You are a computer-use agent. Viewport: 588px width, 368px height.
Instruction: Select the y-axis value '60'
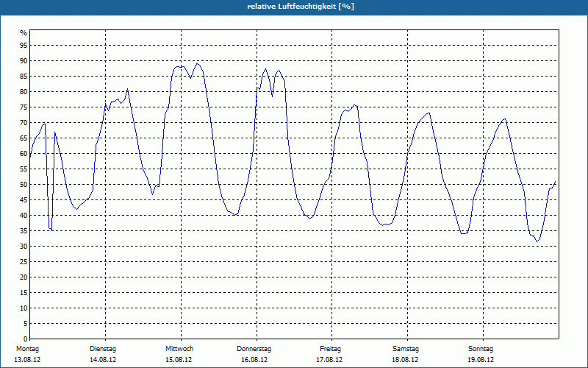[24, 154]
